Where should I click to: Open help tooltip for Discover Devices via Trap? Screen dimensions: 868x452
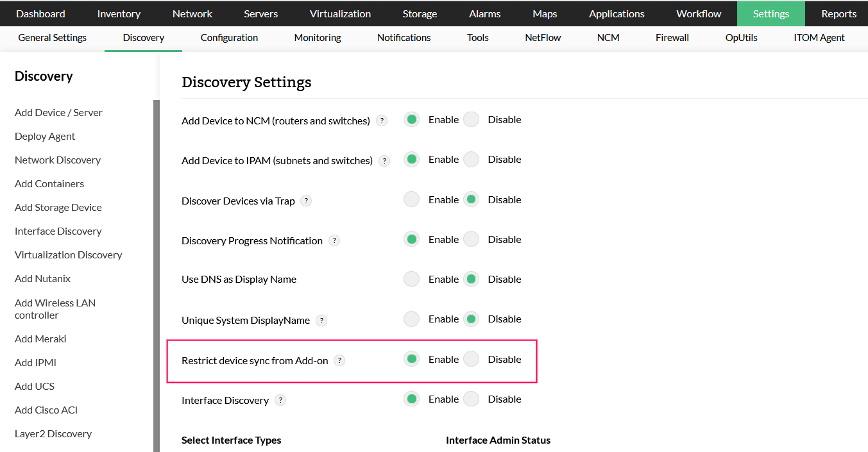click(x=307, y=201)
